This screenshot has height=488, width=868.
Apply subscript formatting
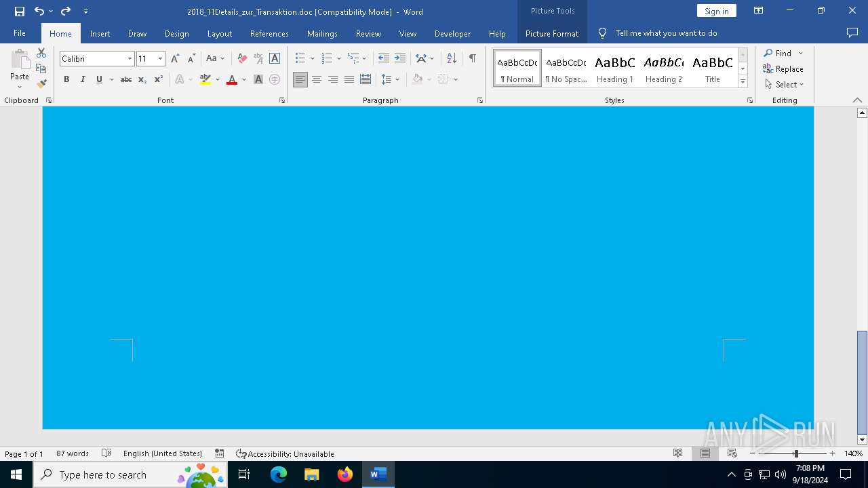[142, 79]
